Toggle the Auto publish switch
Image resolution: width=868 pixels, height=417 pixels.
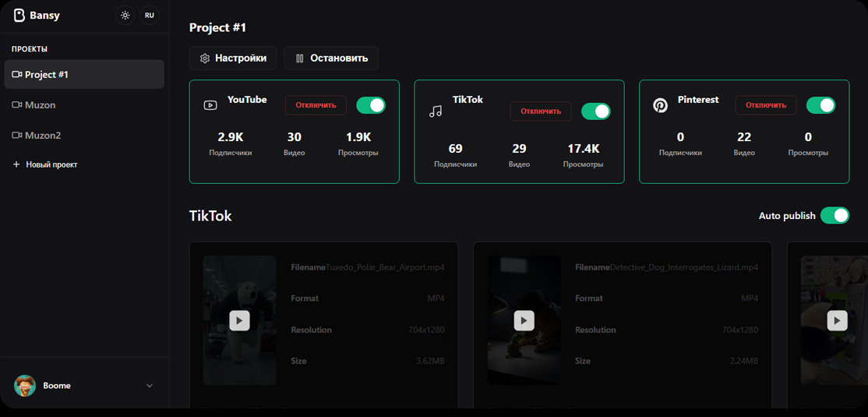pyautogui.click(x=834, y=216)
